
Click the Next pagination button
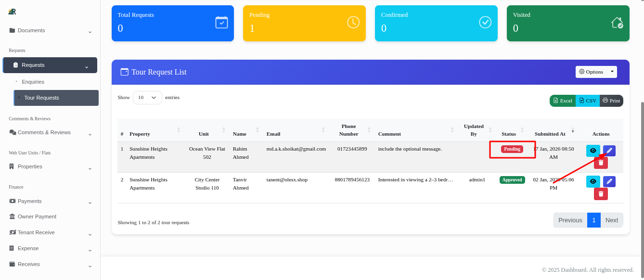point(612,220)
